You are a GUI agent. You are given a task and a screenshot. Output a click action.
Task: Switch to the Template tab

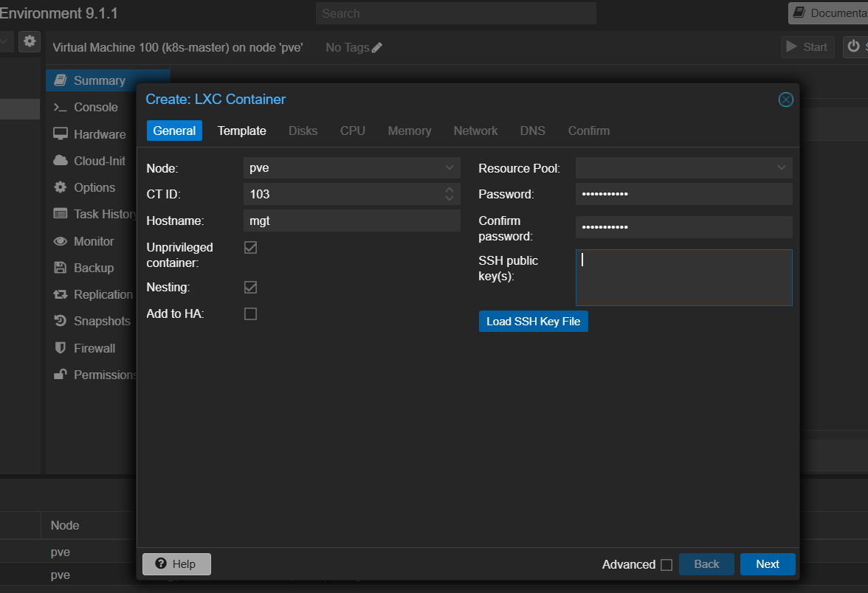[x=242, y=131]
